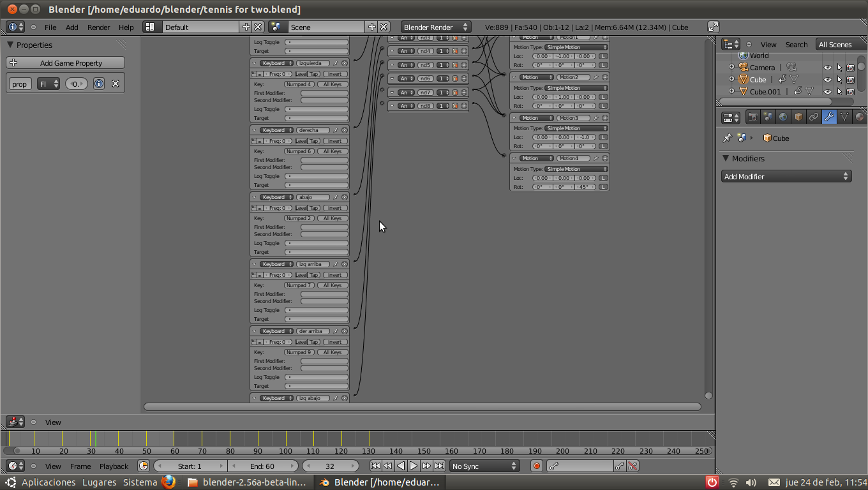The height and width of the screenshot is (490, 868).
Task: Click the Add Game Property button
Action: click(x=65, y=63)
